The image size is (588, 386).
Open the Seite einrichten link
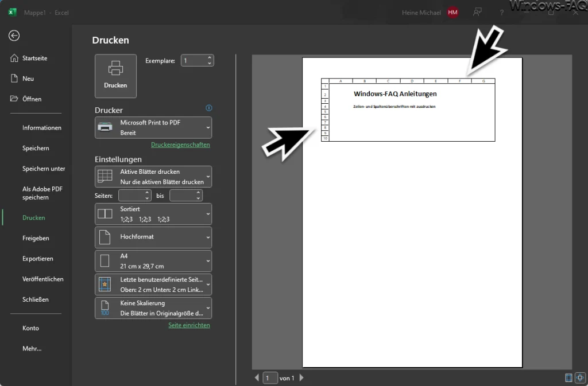189,325
